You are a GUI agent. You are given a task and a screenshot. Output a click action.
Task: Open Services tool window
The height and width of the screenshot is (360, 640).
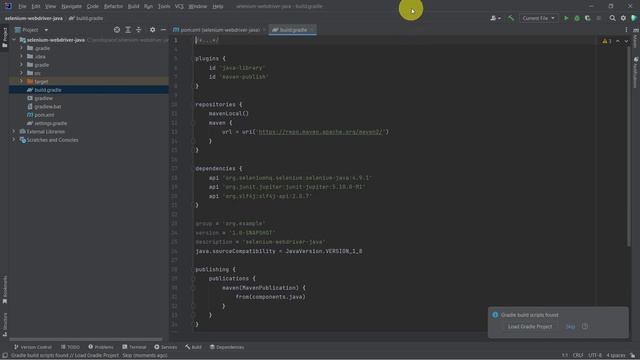[x=165, y=347]
